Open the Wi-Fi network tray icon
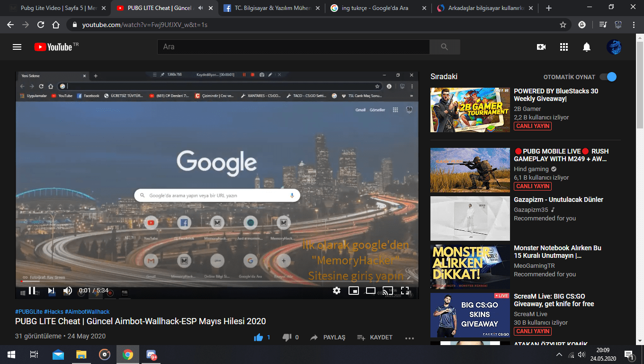The image size is (644, 364). (x=571, y=355)
